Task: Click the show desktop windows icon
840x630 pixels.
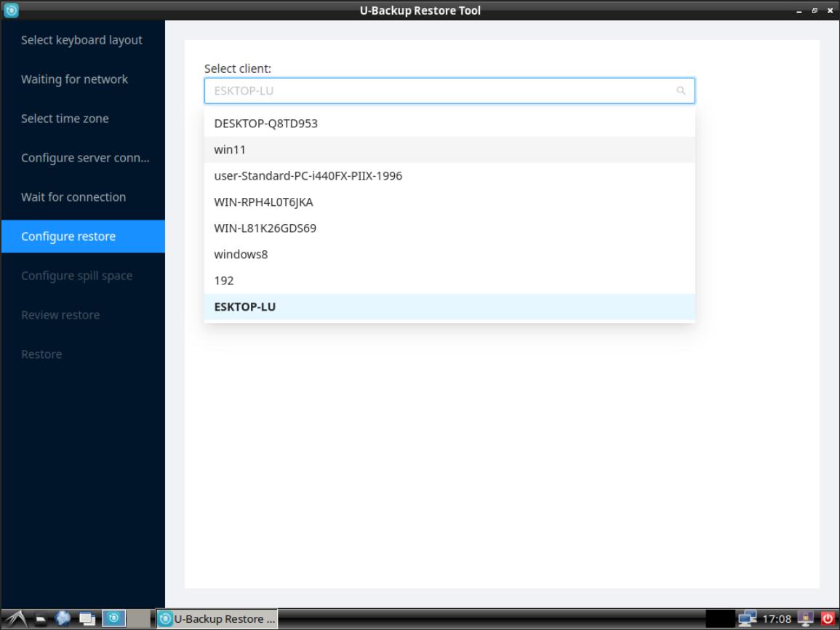Action: click(x=87, y=618)
